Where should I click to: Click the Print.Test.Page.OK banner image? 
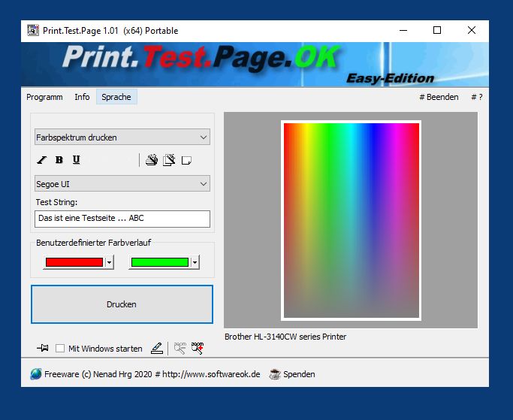pyautogui.click(x=255, y=64)
